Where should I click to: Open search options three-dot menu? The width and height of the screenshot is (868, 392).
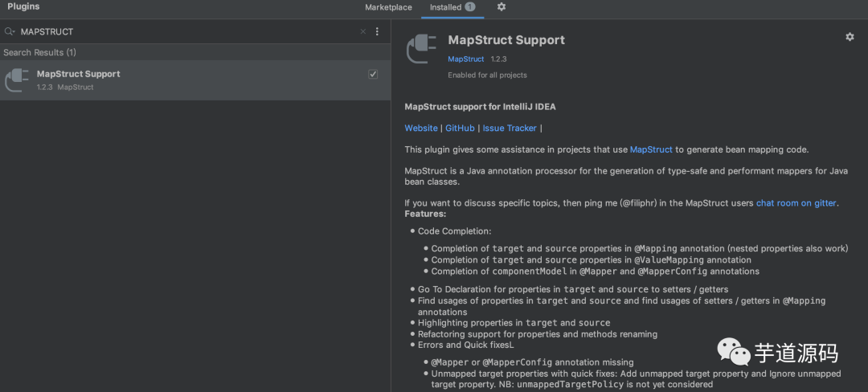pos(378,31)
